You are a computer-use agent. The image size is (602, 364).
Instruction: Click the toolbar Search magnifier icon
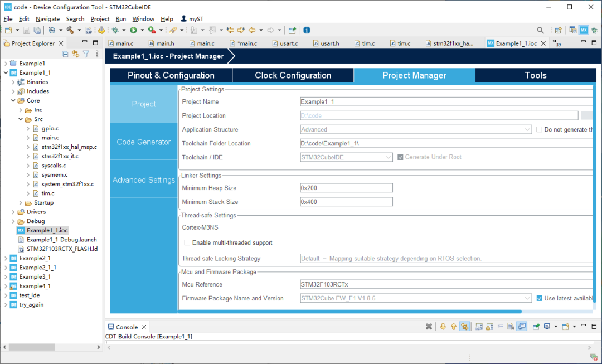point(540,30)
